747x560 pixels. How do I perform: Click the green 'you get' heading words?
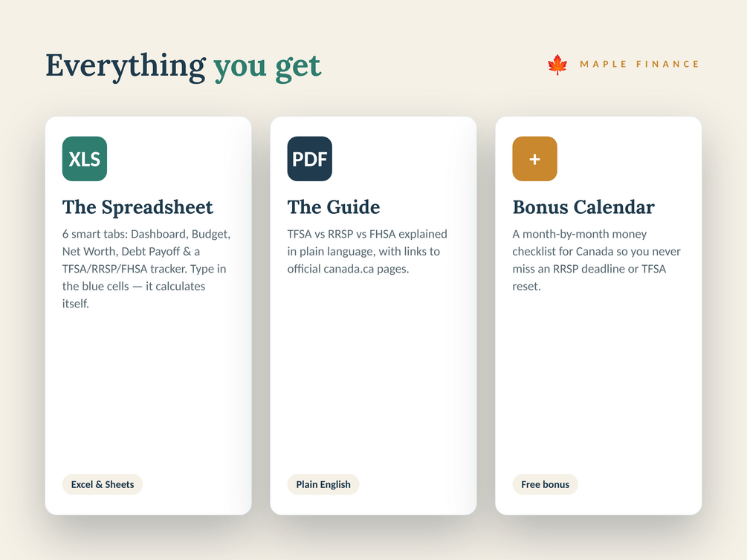click(268, 67)
